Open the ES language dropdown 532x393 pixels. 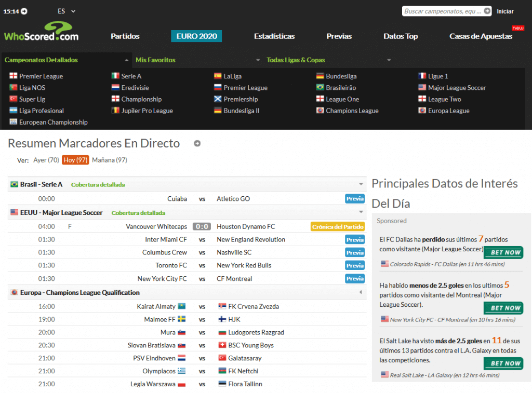pyautogui.click(x=66, y=11)
